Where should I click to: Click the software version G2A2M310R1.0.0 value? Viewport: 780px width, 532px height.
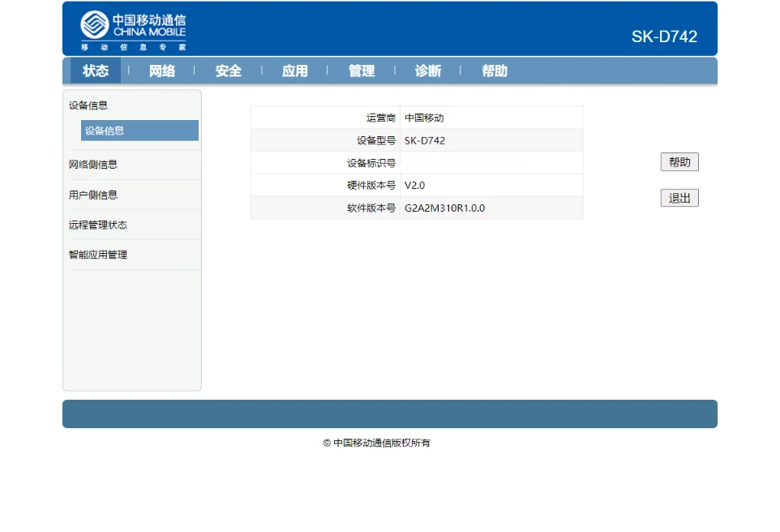click(444, 208)
